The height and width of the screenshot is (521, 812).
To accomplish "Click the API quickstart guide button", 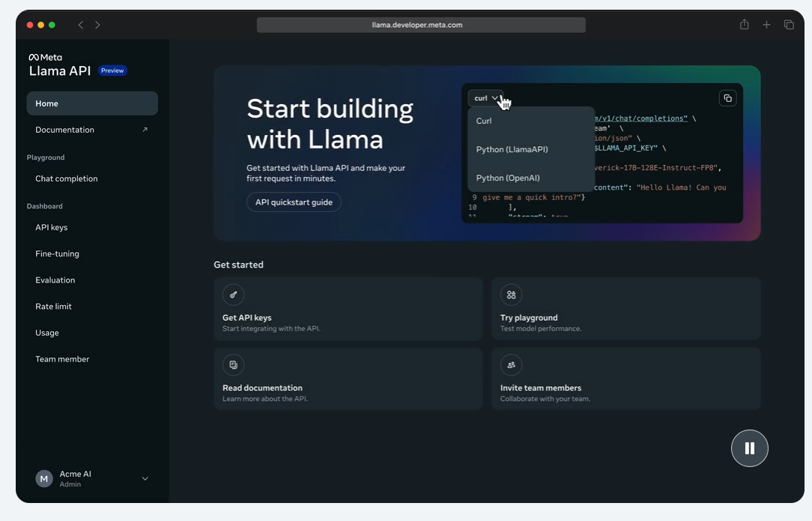I will (x=294, y=202).
